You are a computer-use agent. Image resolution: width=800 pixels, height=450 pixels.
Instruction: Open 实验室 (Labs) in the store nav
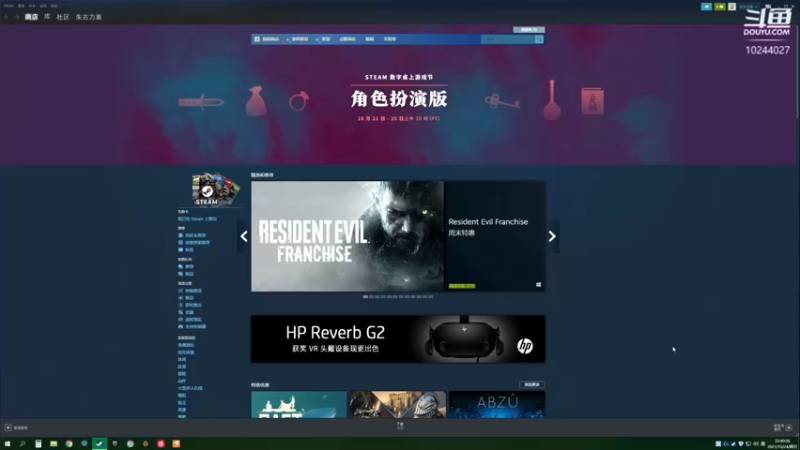click(x=390, y=39)
